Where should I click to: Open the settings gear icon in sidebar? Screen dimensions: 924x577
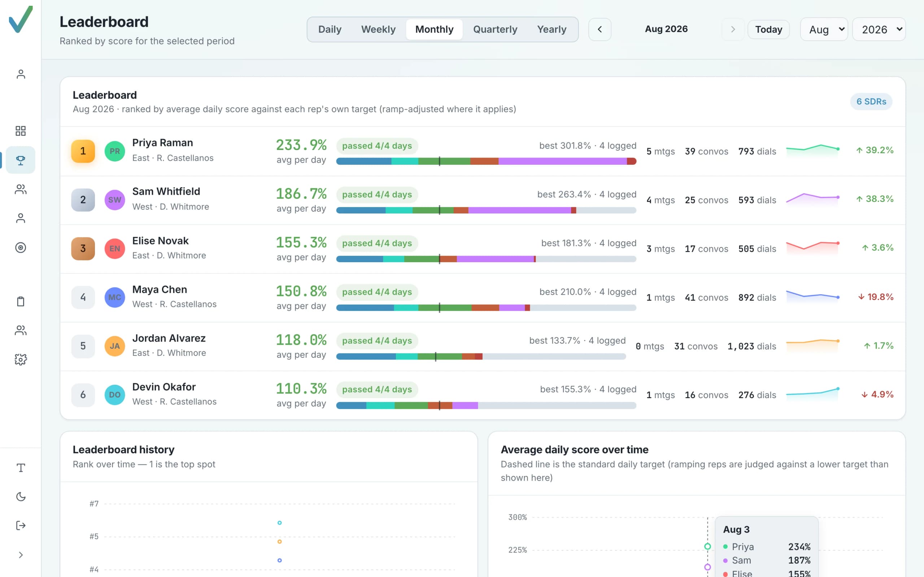21,360
